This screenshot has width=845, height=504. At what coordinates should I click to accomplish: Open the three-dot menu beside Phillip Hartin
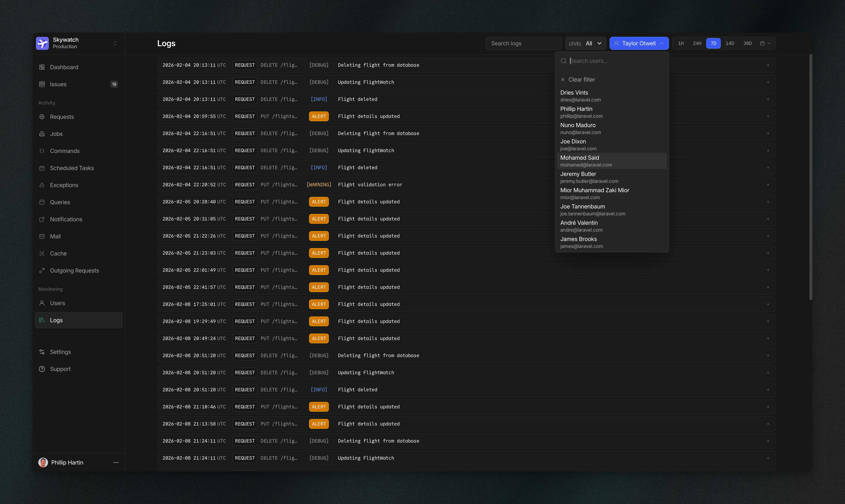click(x=116, y=463)
